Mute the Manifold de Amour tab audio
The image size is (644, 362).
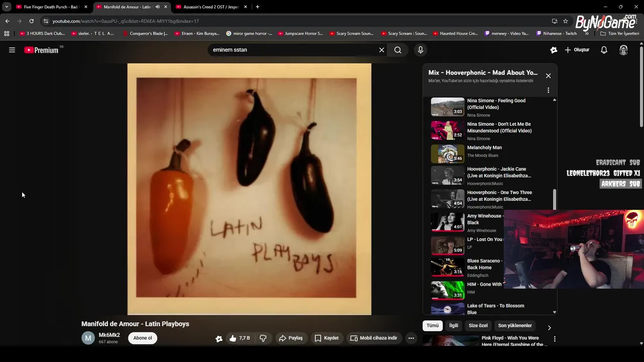click(157, 7)
